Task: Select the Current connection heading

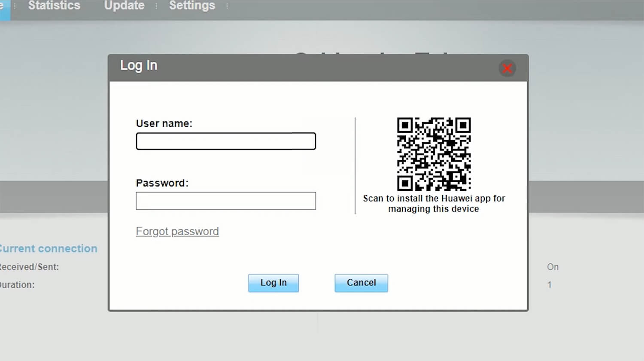Action: (48, 248)
